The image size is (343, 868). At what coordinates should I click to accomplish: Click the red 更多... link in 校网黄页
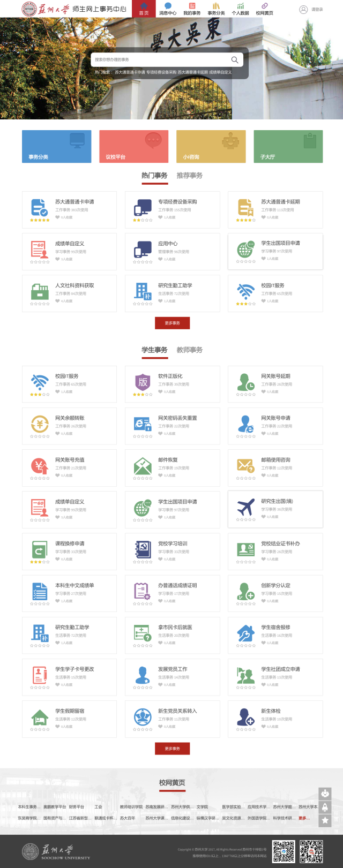click(x=304, y=818)
